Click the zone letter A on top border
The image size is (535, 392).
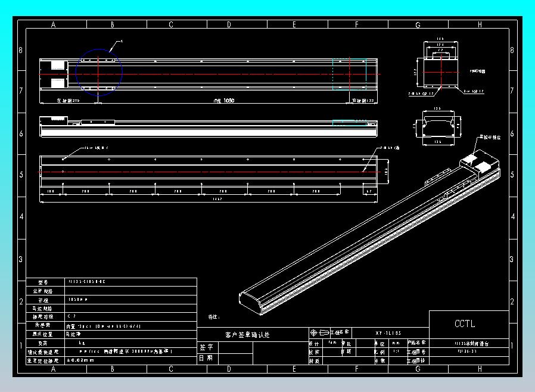(53, 24)
